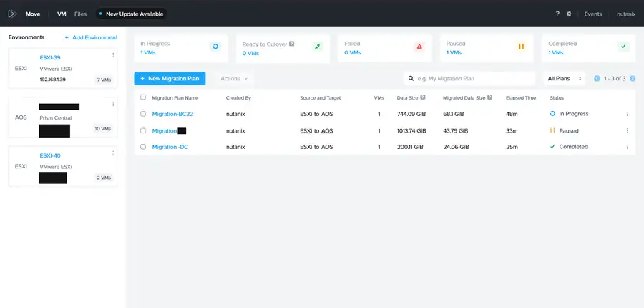This screenshot has width=644, height=308.
Task: Open options menu for ESXI-40 environment
Action: click(x=113, y=153)
